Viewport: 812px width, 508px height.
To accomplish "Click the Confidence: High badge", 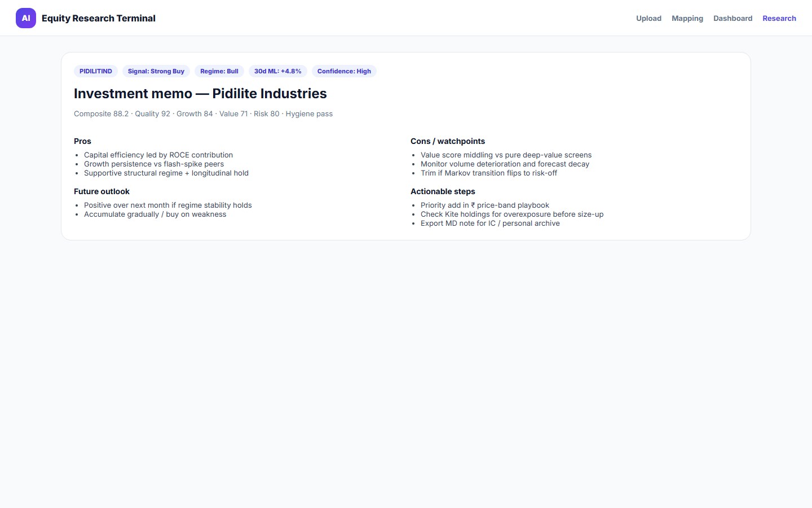I will [x=344, y=71].
